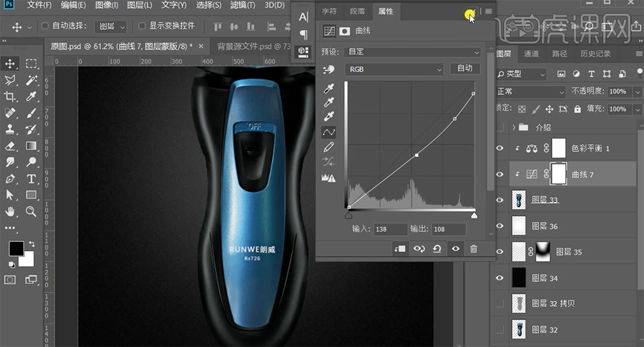Clip curves adjustment to layer below

click(399, 249)
